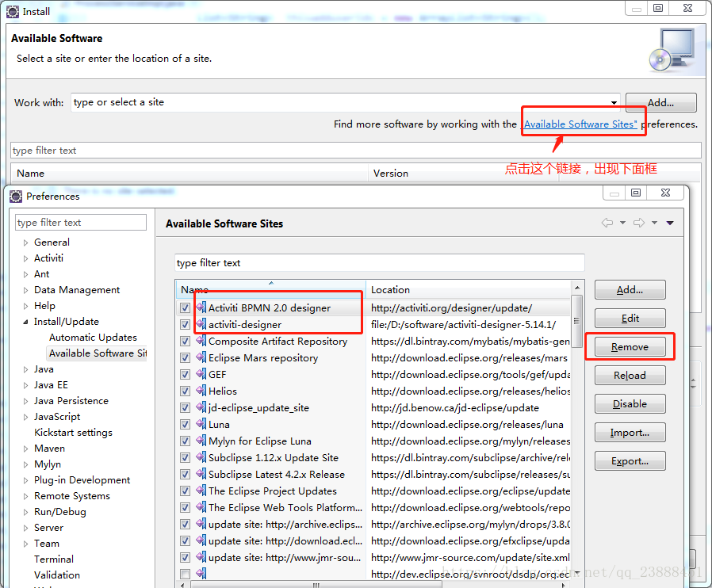Click the plugin icon next to Mylyn for Eclipse Luna
712x588 pixels.
199,441
